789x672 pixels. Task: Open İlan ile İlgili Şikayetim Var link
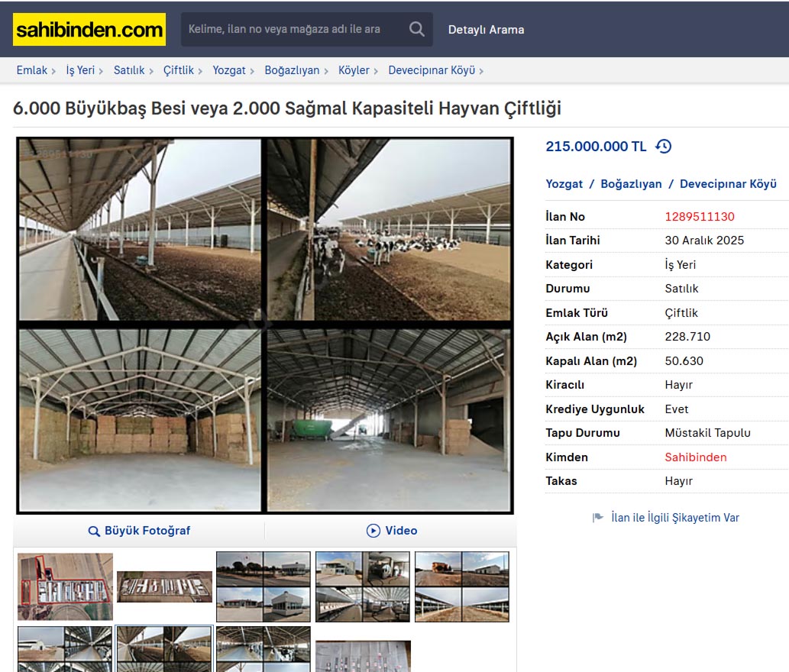point(675,518)
